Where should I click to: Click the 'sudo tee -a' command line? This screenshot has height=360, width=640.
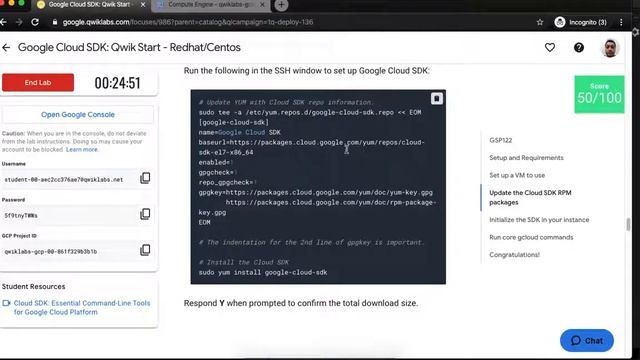coord(310,112)
